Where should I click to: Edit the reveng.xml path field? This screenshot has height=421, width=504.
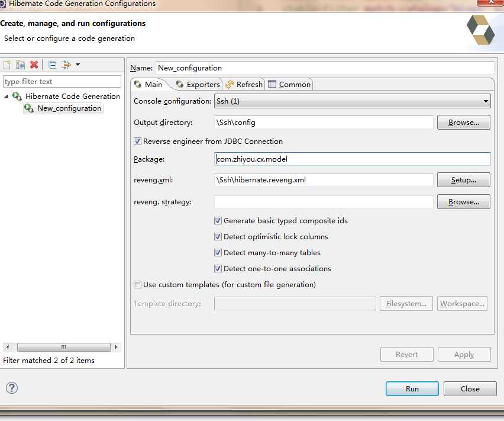pos(324,180)
